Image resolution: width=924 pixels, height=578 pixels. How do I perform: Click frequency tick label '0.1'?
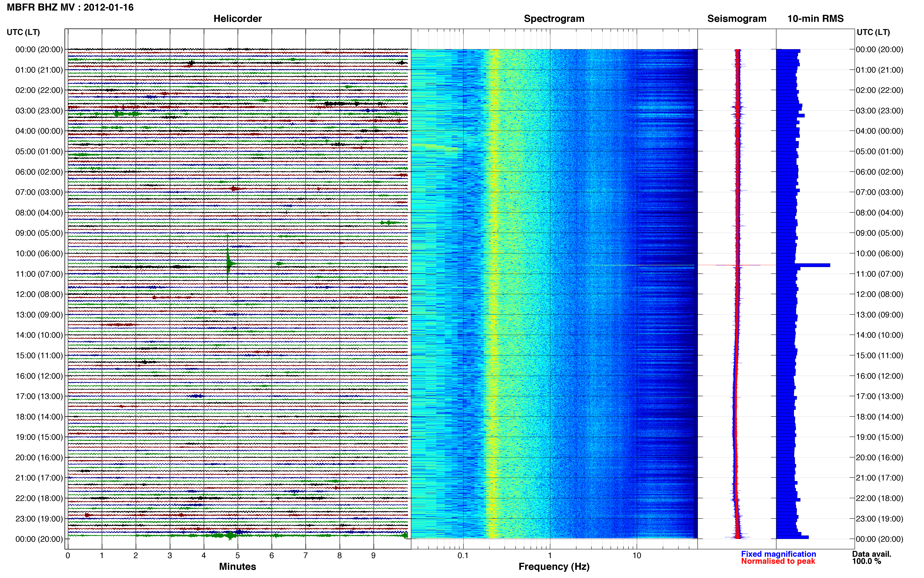[463, 555]
